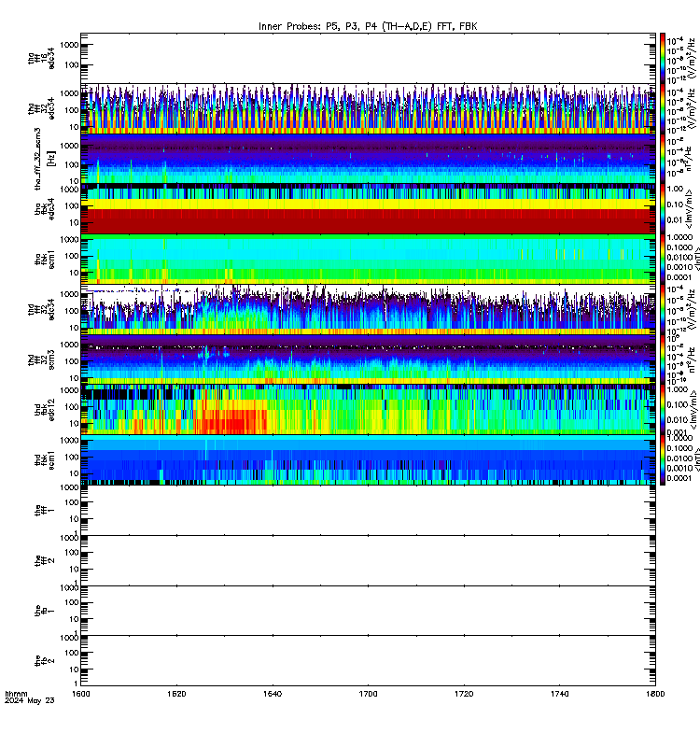Viewport: 700px width, 747px height.
Task: Click the color bar beside tha fff 32 edc34
Action: pos(663,108)
